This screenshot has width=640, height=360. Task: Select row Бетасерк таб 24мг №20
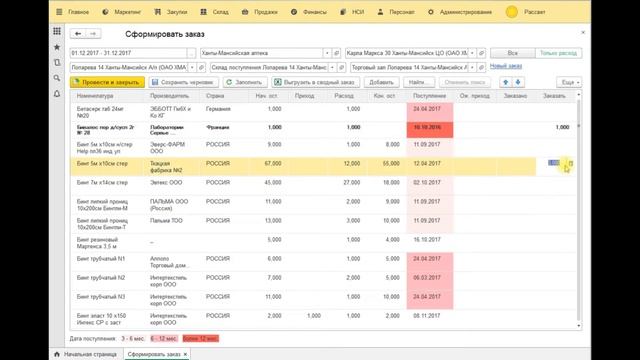coord(323,112)
